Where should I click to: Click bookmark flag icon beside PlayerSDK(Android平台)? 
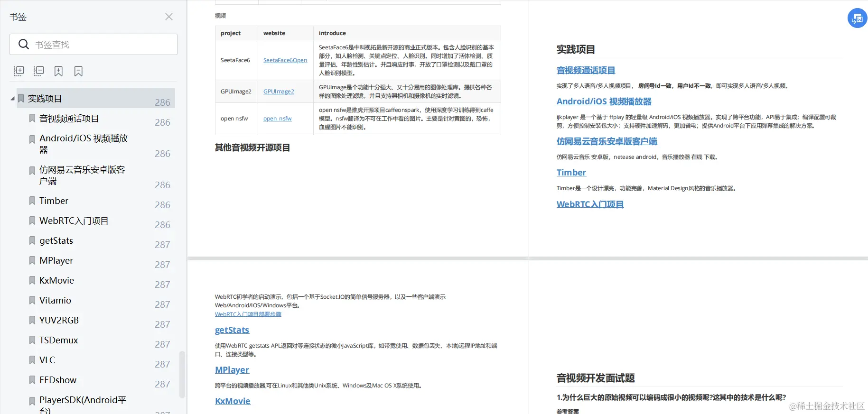[32, 401]
